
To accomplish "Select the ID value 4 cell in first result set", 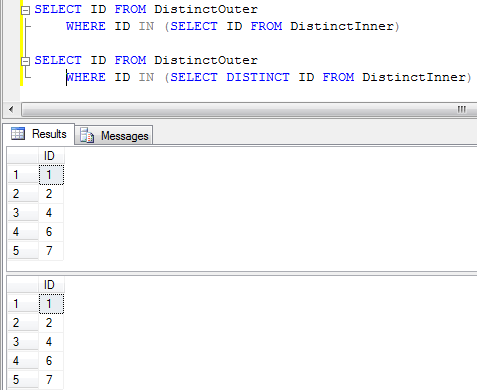I will (x=51, y=213).
